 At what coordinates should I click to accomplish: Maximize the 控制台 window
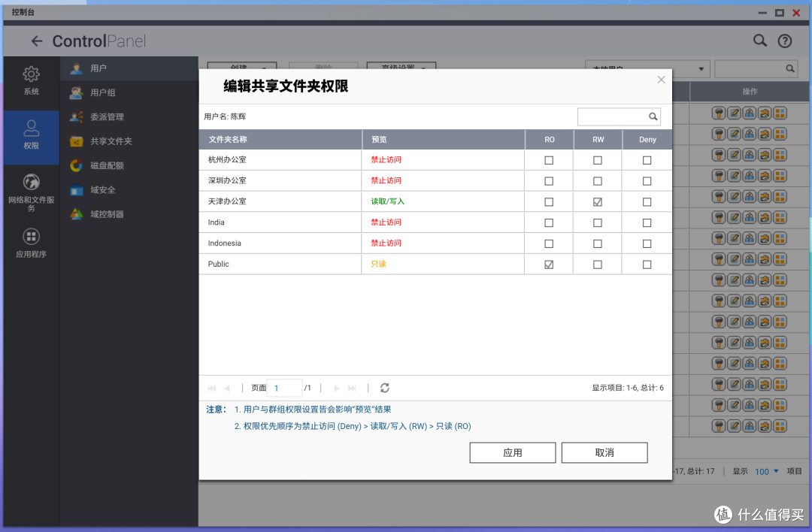(780, 13)
